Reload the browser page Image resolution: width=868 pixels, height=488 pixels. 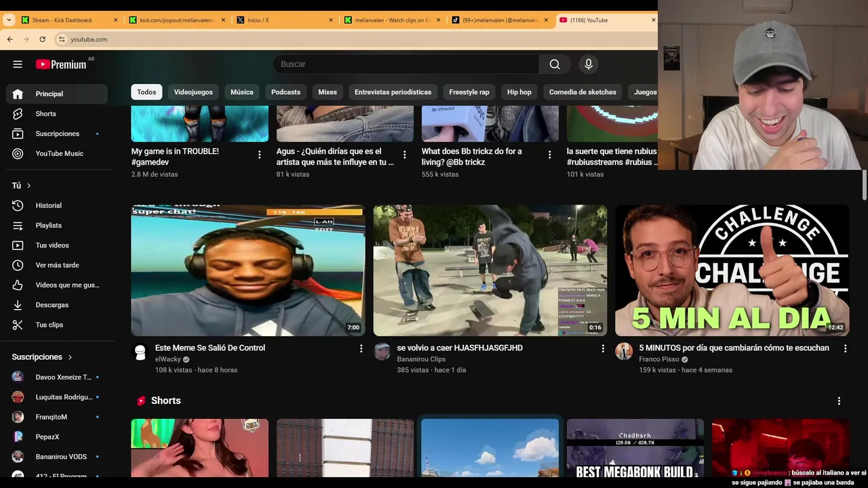pos(42,39)
